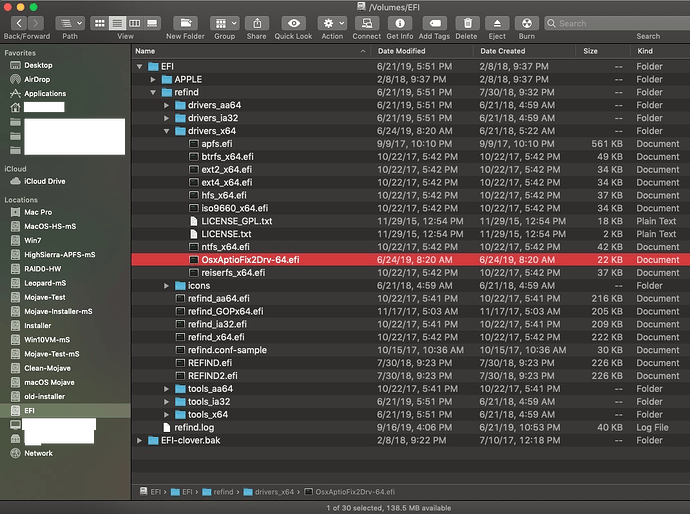Click the Share toolbar button
This screenshot has width=690, height=514.
257,22
